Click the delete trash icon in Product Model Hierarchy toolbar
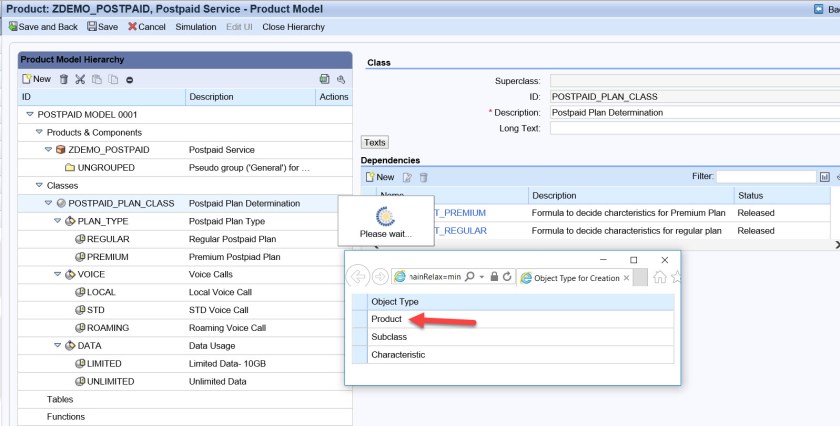 pos(65,79)
